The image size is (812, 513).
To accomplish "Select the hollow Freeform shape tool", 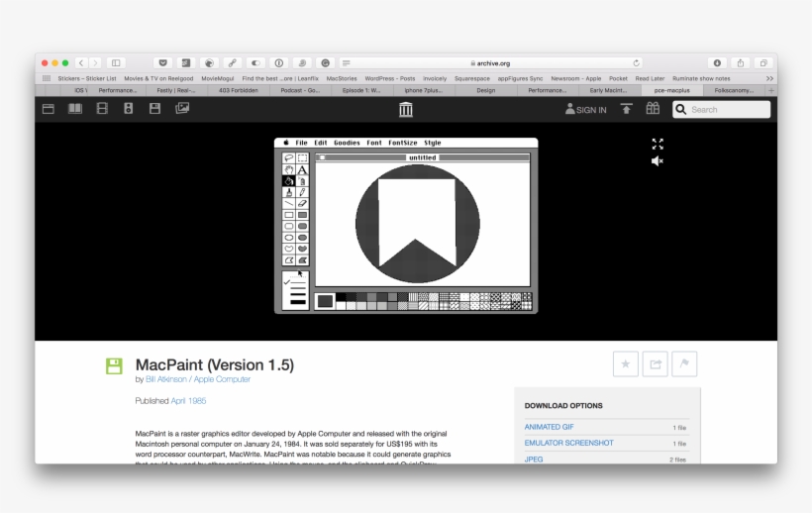I will [289, 249].
